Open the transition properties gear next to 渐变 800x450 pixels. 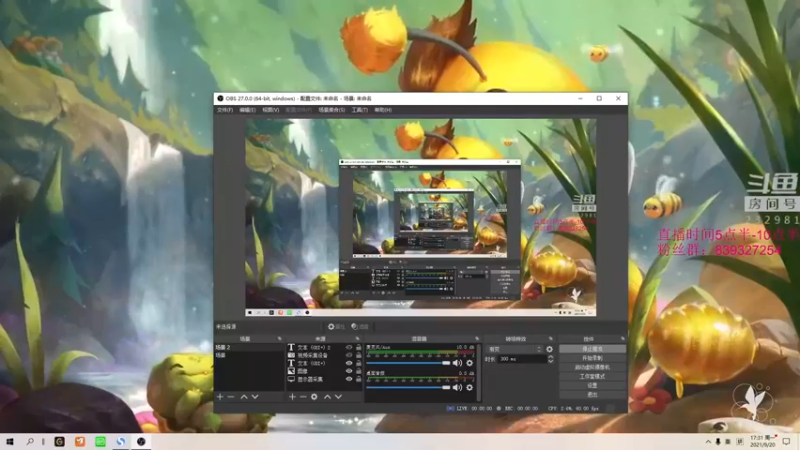point(549,349)
